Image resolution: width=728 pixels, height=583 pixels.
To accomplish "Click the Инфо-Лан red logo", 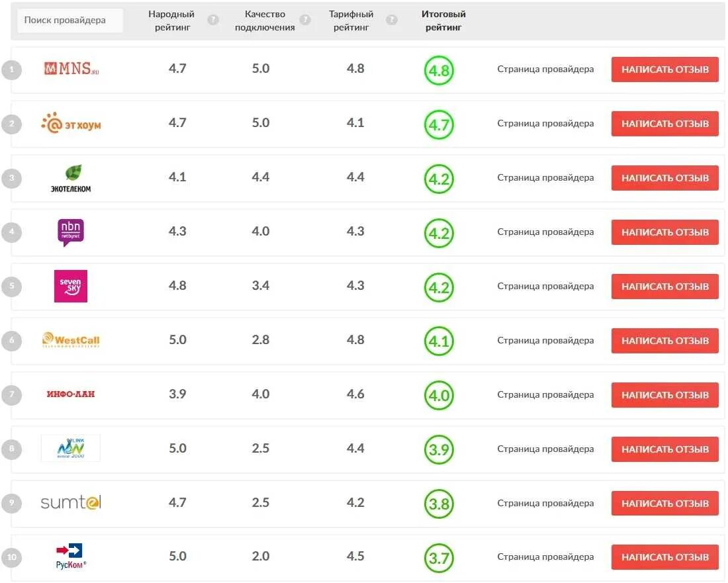I will pos(71,394).
